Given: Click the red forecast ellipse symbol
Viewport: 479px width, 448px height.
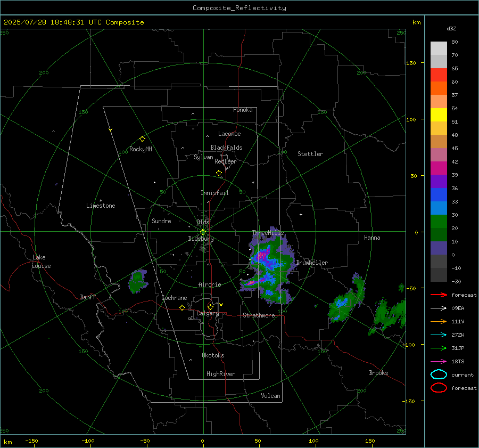Looking at the screenshot, I should click(439, 388).
